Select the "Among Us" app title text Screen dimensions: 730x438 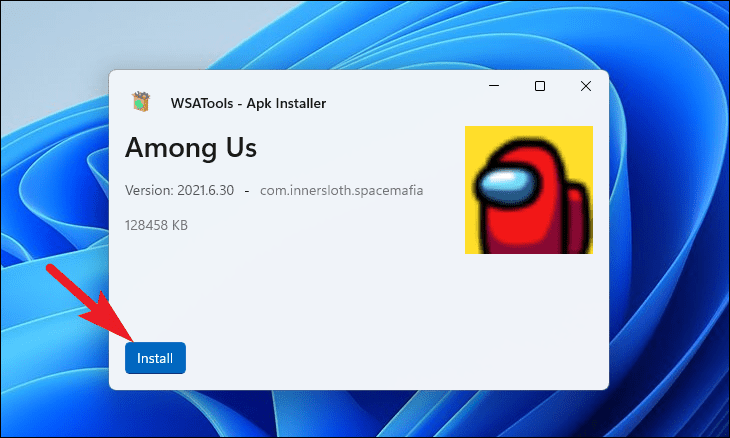(x=191, y=148)
